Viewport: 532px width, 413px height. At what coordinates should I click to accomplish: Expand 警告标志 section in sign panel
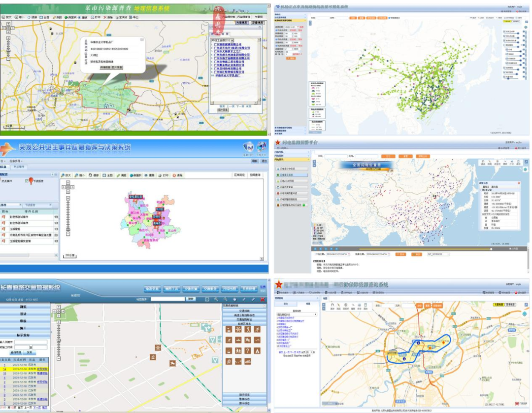[x=244, y=399]
